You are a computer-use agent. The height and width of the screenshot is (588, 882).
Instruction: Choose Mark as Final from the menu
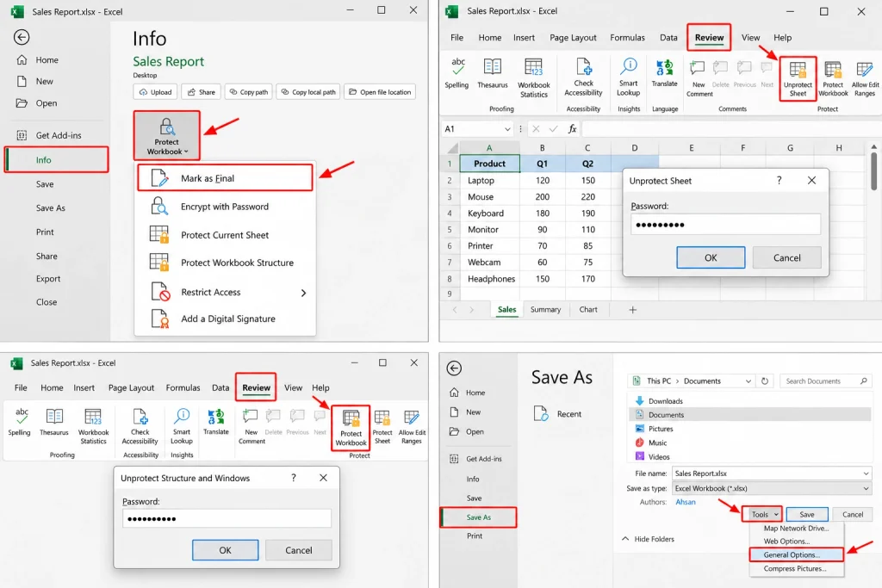[225, 178]
